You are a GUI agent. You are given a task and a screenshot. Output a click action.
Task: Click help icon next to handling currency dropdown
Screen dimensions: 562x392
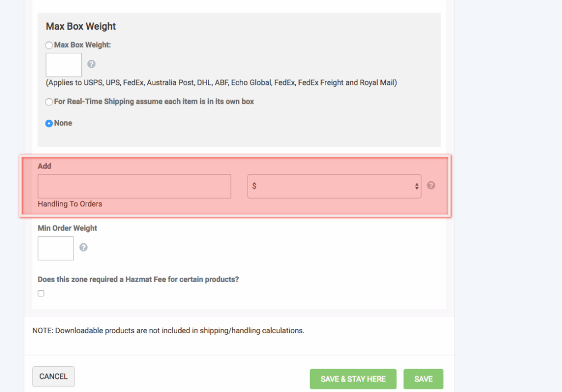click(431, 186)
